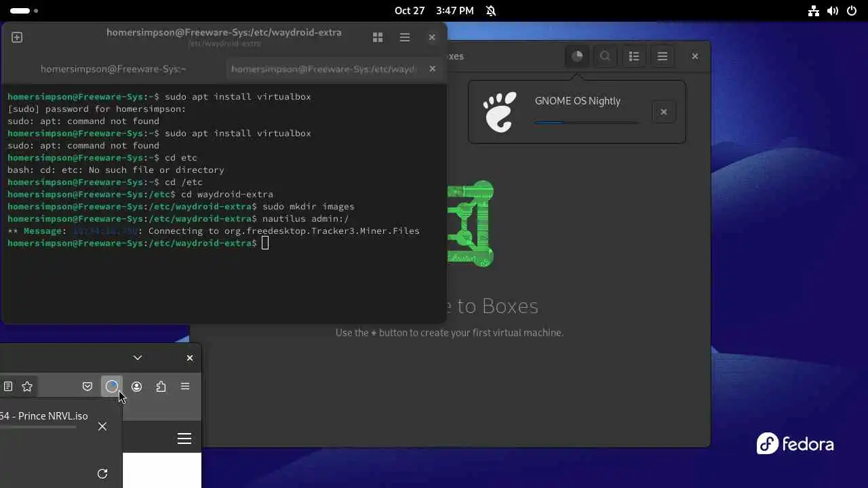Open the clock and calendar menu
The image size is (868, 488).
[434, 11]
